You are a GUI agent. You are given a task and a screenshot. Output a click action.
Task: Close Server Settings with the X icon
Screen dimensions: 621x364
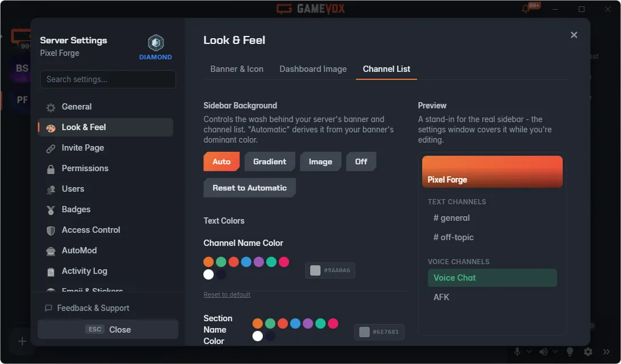[574, 35]
